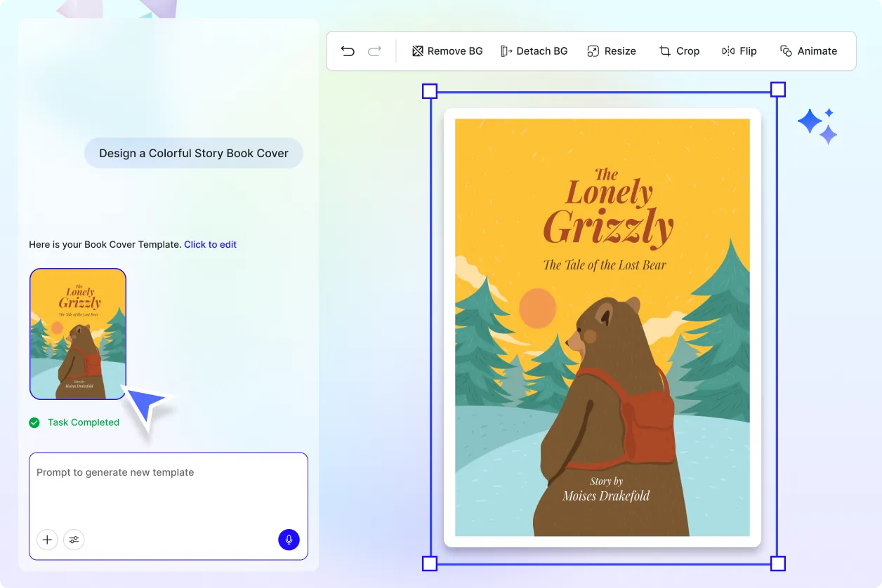Screen dimensions: 882x588
Task: Open the Crop tool
Action: point(679,51)
